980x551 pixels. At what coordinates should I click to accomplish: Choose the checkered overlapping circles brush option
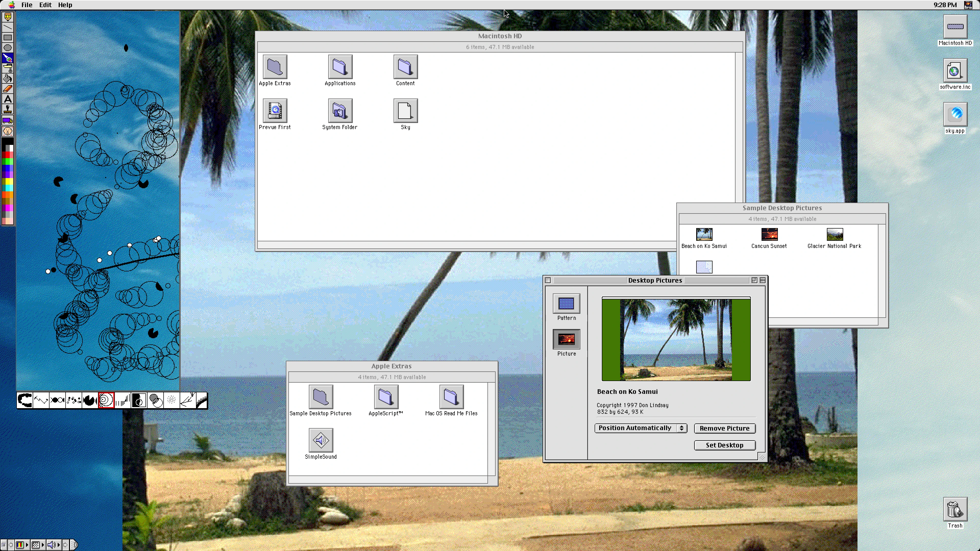pos(155,400)
